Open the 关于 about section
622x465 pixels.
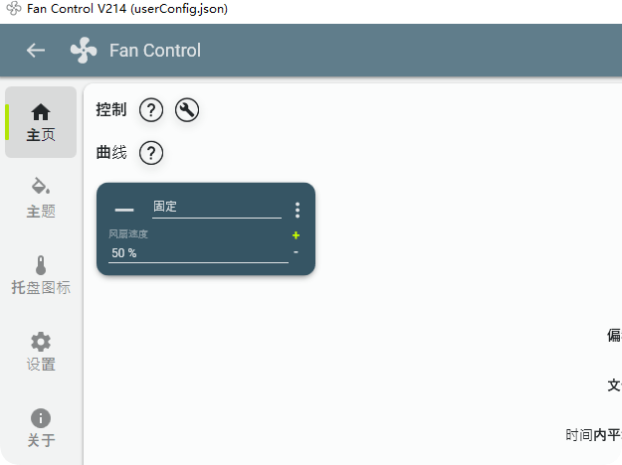click(x=40, y=428)
